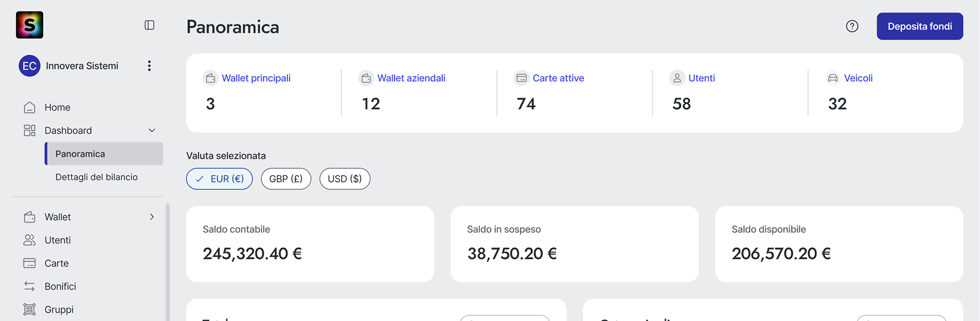This screenshot has height=321, width=980.
Task: Click the EC account avatar
Action: coord(29,66)
